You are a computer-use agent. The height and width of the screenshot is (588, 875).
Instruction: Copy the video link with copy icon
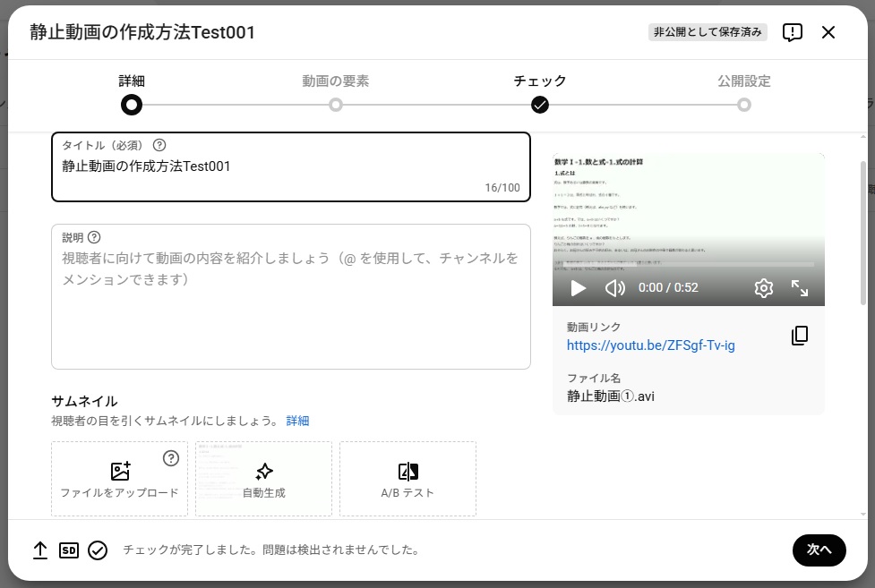[x=800, y=336]
